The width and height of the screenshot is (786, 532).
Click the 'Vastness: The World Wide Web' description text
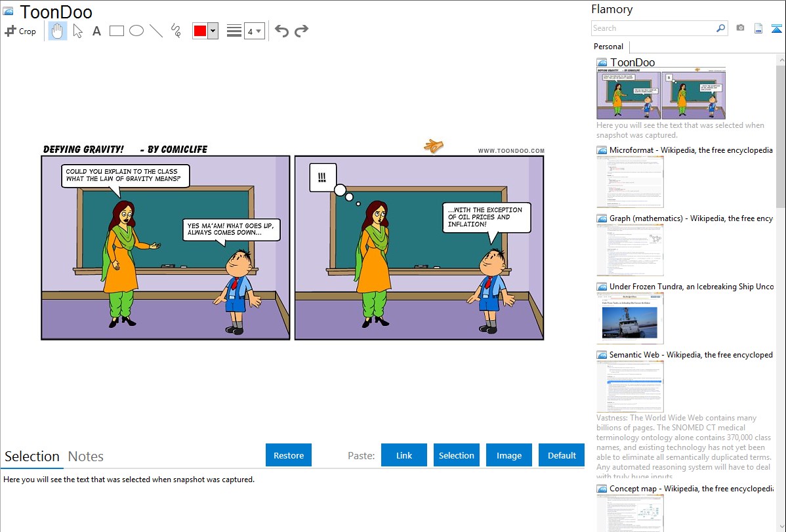684,447
